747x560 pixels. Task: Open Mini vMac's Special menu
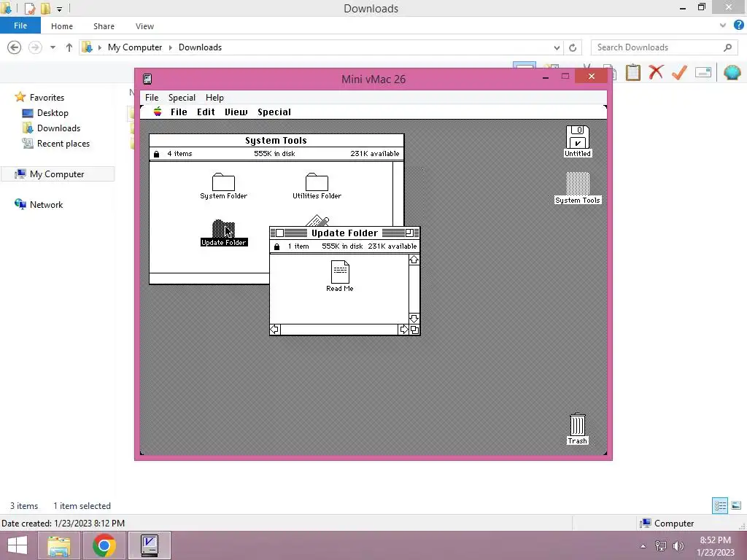(182, 98)
